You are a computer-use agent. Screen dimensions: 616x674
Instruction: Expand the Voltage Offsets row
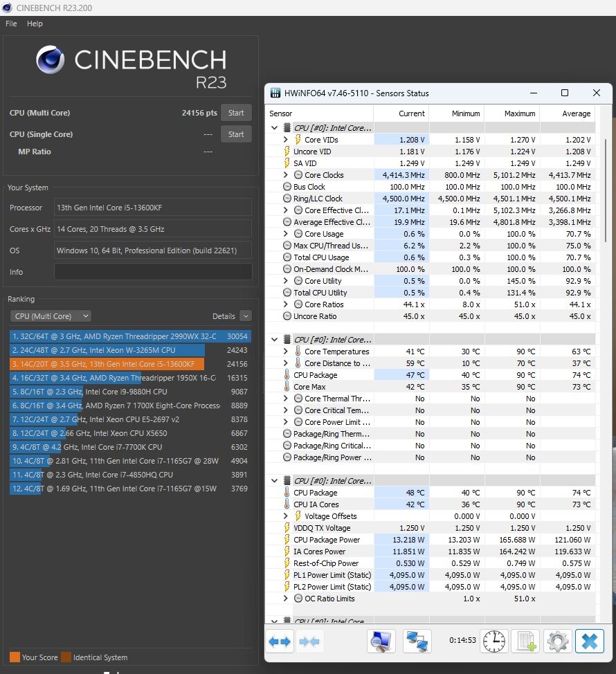click(x=285, y=516)
